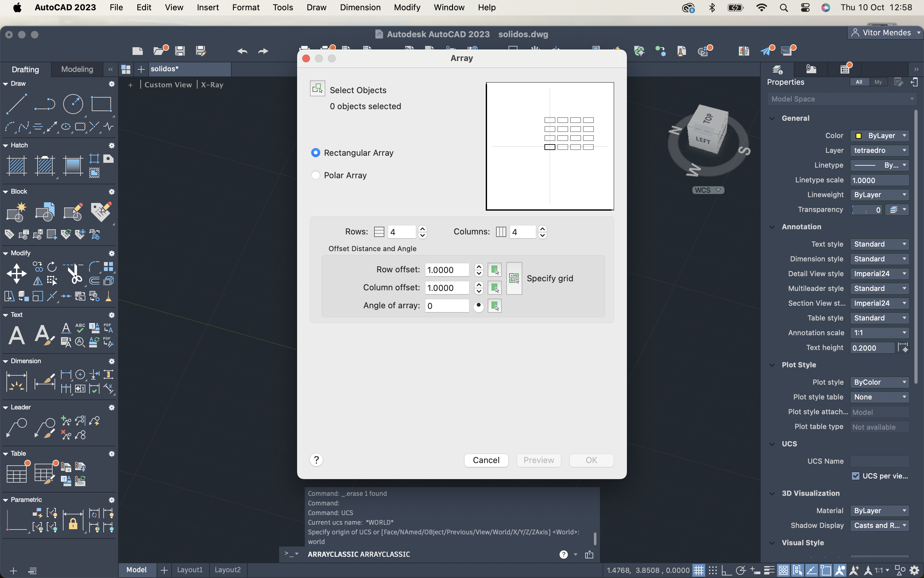Switch to the Layout2 tab

[227, 570]
